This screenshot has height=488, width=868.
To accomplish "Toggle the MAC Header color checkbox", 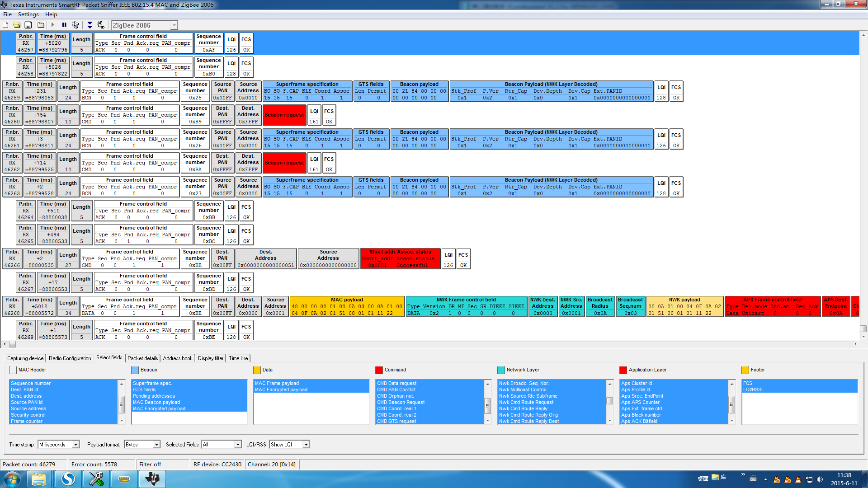I will coord(13,370).
